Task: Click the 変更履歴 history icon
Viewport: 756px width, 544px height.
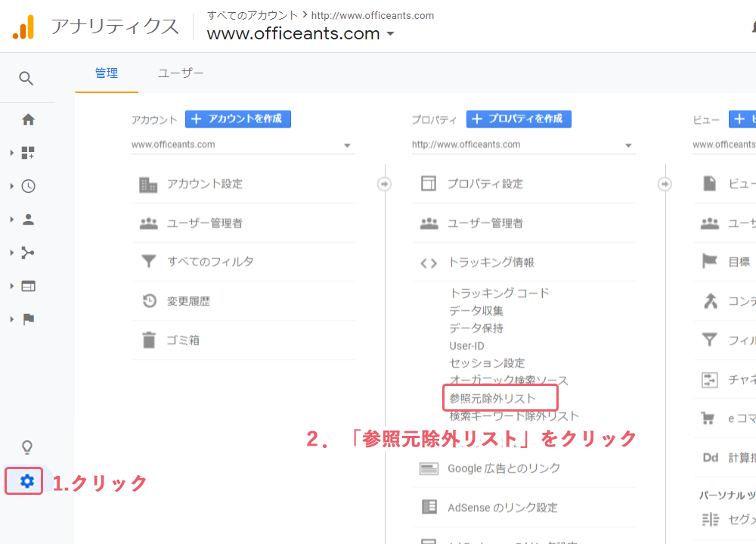Action: [150, 300]
